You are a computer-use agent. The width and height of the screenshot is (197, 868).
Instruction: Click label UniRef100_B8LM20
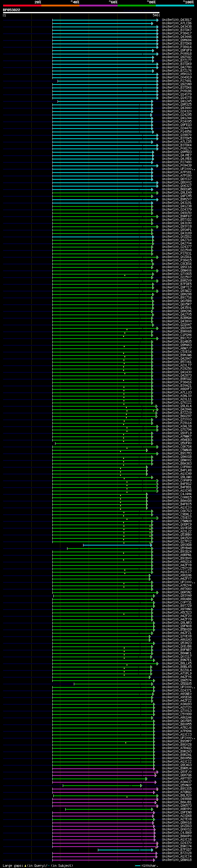point(176,796)
